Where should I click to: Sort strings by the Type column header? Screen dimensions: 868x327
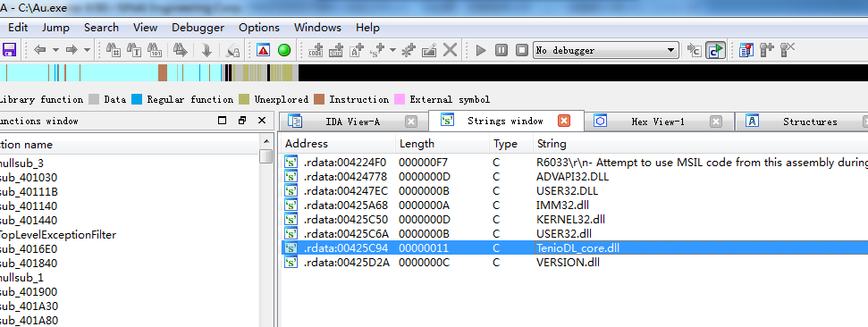(511, 144)
